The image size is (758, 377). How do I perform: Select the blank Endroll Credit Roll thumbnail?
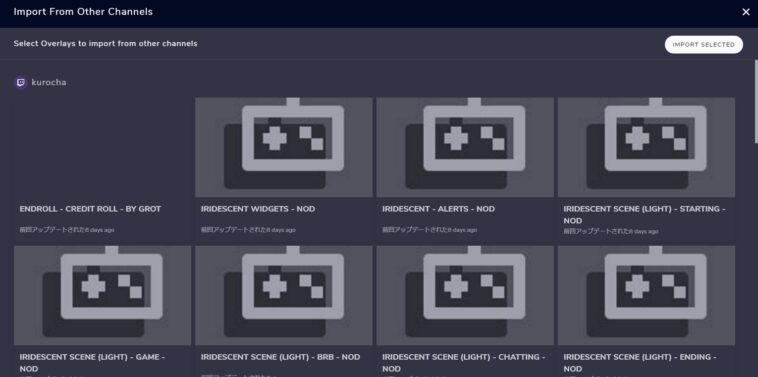point(102,147)
